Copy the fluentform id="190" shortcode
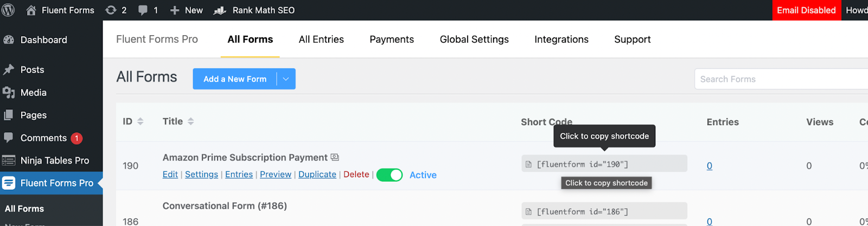Image resolution: width=868 pixels, height=226 pixels. [x=604, y=164]
